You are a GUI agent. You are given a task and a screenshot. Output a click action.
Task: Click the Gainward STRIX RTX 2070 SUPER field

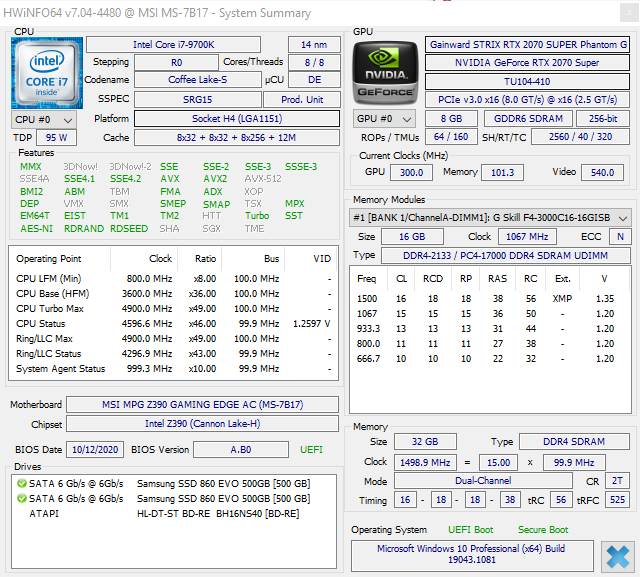pyautogui.click(x=527, y=44)
